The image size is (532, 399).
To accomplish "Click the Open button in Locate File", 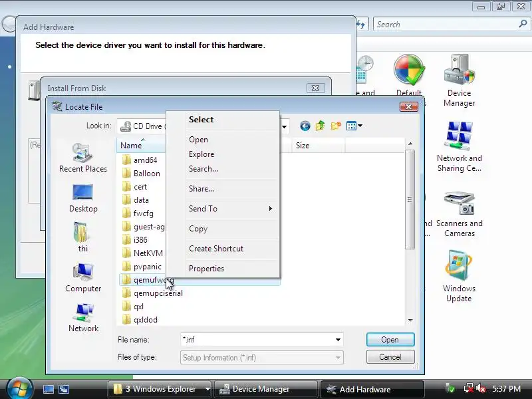I will click(390, 340).
